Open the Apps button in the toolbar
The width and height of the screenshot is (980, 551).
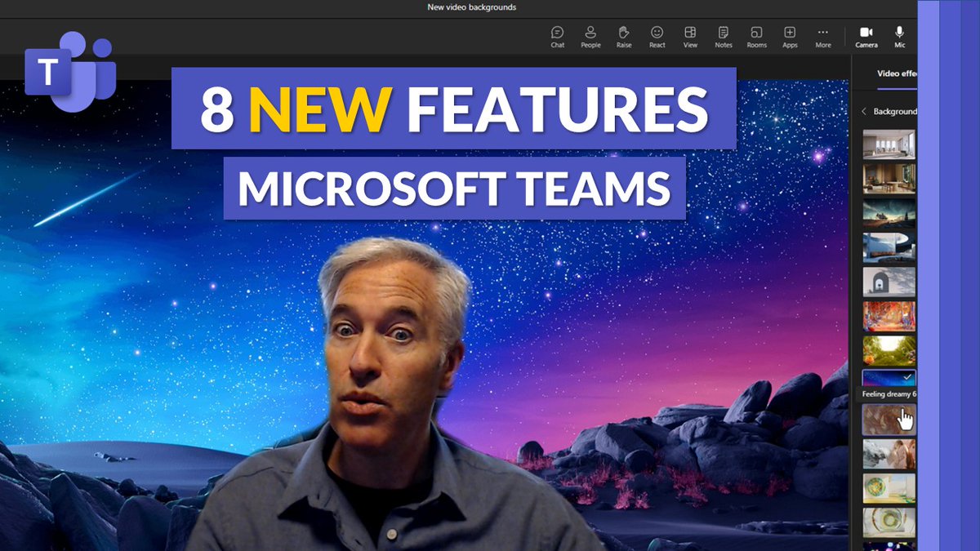tap(790, 37)
